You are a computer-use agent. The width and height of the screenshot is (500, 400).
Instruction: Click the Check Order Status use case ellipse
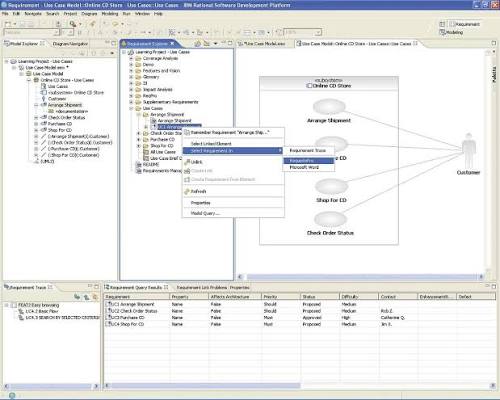330,219
